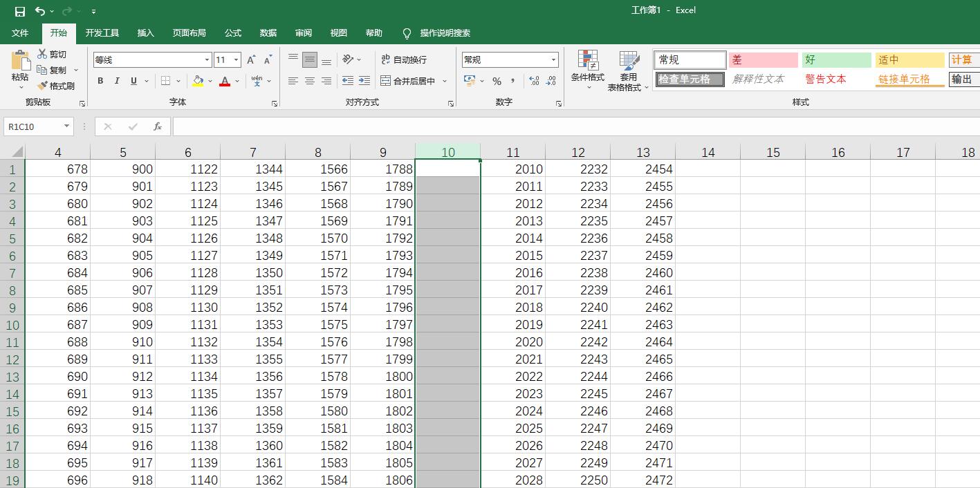Switch to the Developer (开发工具) tab
This screenshot has height=488, width=980.
click(102, 32)
